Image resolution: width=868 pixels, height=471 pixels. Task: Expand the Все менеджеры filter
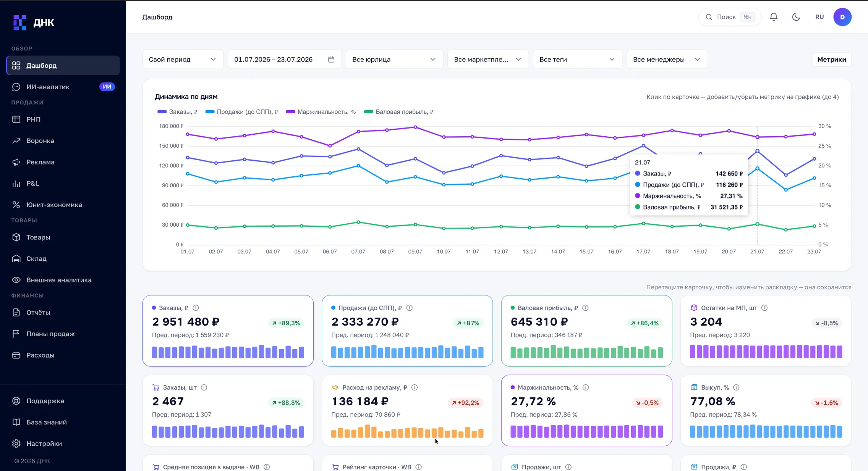pos(667,60)
